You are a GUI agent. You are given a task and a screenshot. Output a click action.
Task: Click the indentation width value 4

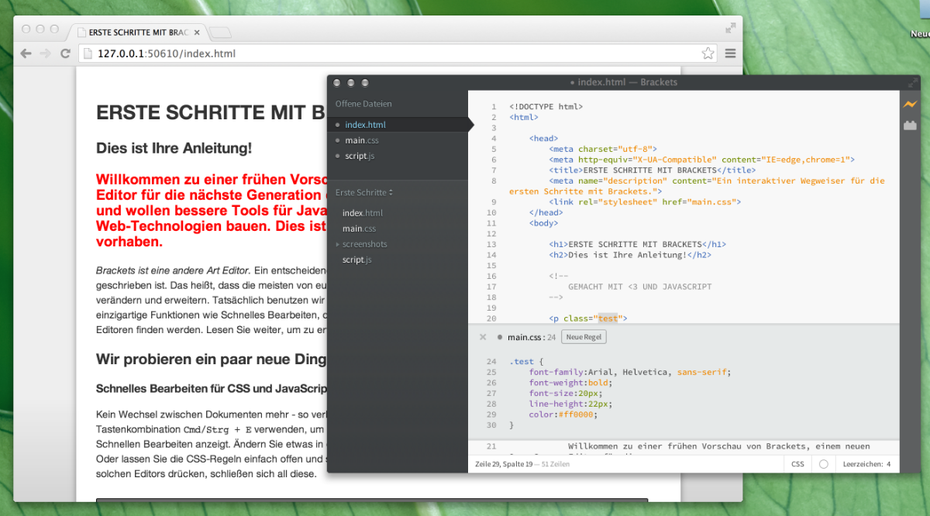point(888,464)
